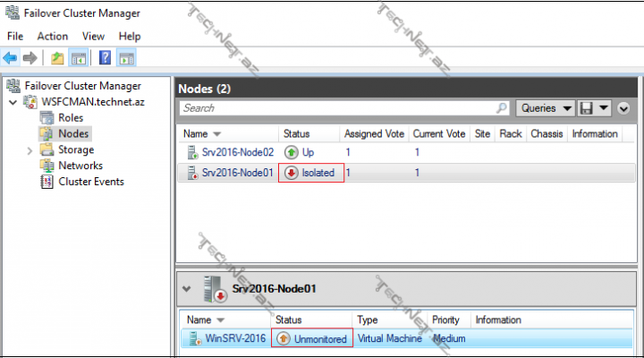Toggle the Show/Hide Action Pane icon
This screenshot has width=644, height=358.
coord(126,58)
